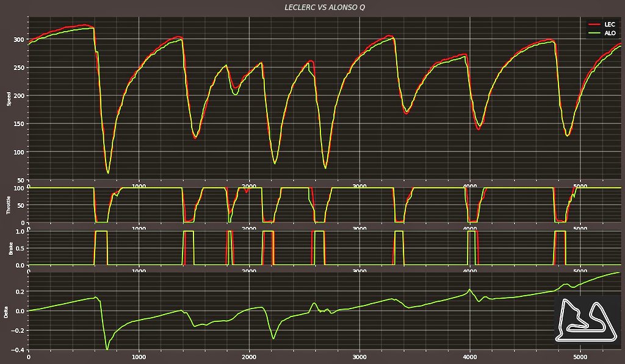This screenshot has height=364, width=625.
Task: Select the -0.4 tick on Delta axis
Action: point(19,350)
